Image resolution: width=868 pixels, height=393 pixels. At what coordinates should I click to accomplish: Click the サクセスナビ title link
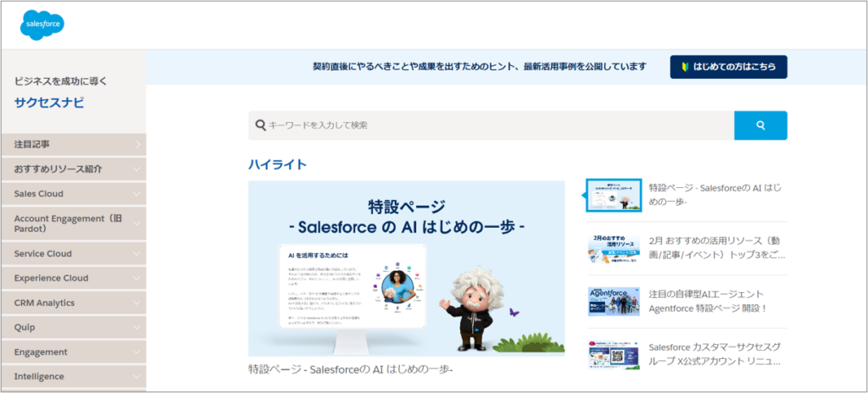(x=49, y=103)
